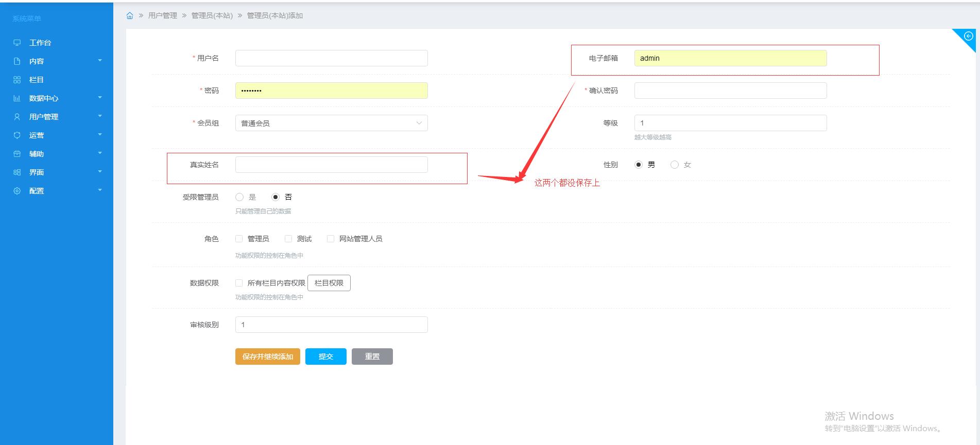Expand the 用户管理 sidebar submenu arrow
Viewport: 980px width, 445px height.
(x=100, y=116)
